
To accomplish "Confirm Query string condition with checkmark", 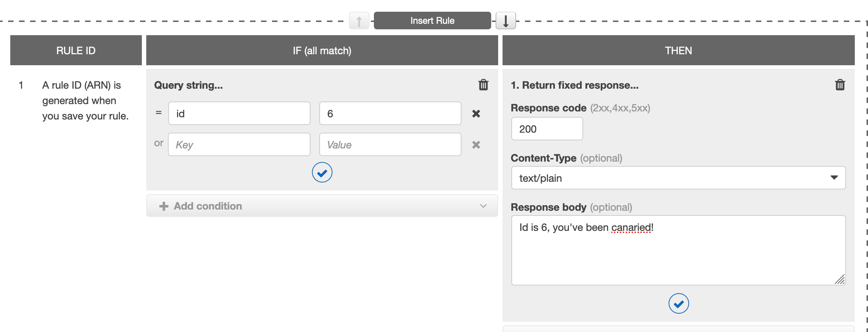I will [x=322, y=172].
